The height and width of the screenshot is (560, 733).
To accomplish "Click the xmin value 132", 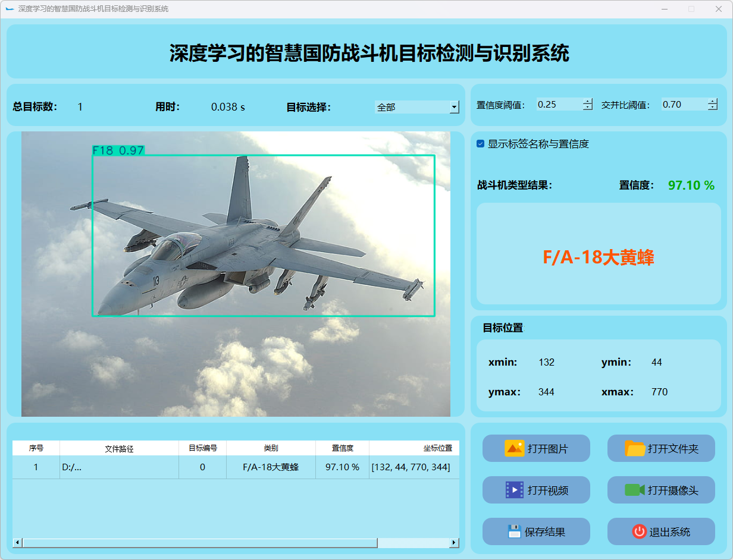I will tap(547, 362).
